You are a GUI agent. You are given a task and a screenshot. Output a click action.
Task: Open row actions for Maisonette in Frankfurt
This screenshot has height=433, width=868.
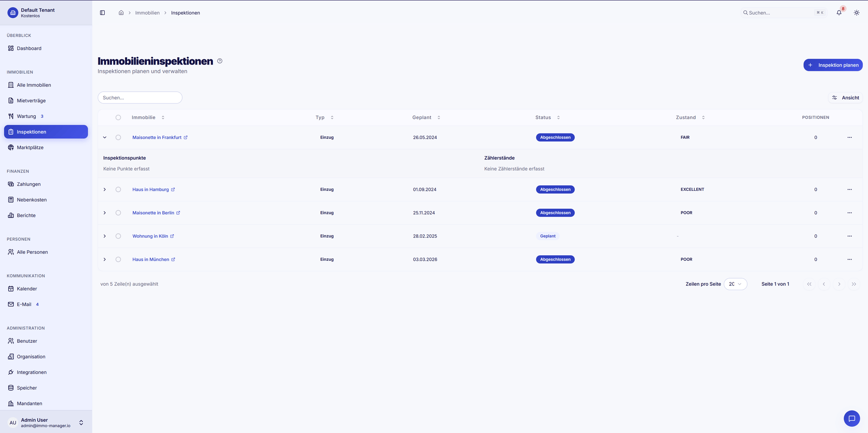[x=849, y=137]
